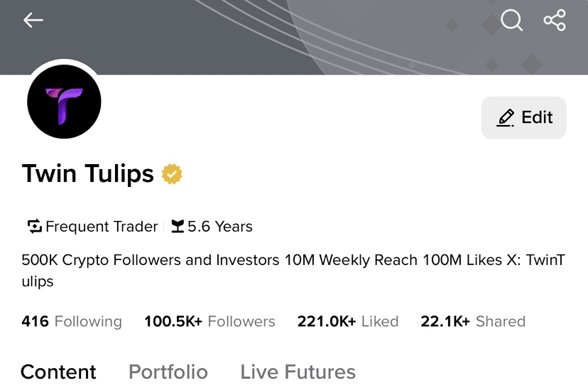
Task: Switch to the Portfolio tab
Action: click(168, 372)
